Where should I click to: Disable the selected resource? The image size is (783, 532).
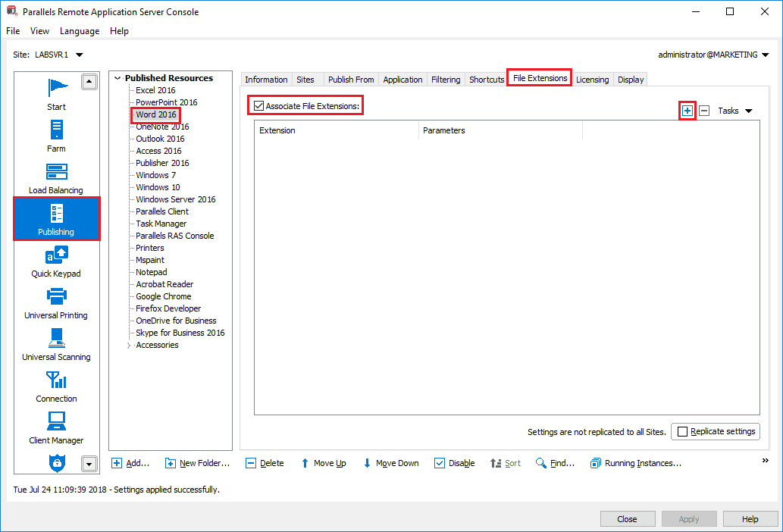pos(455,463)
